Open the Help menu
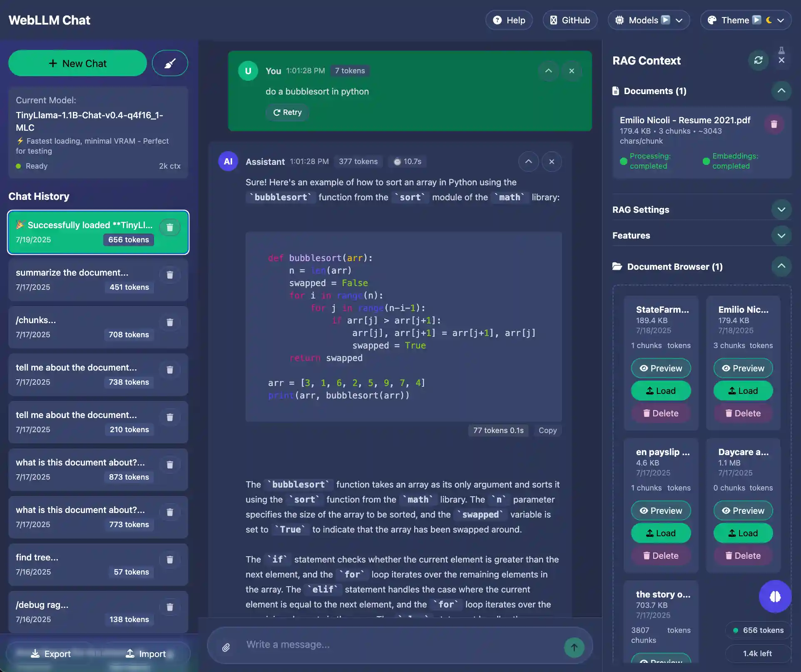The image size is (801, 672). pos(509,20)
